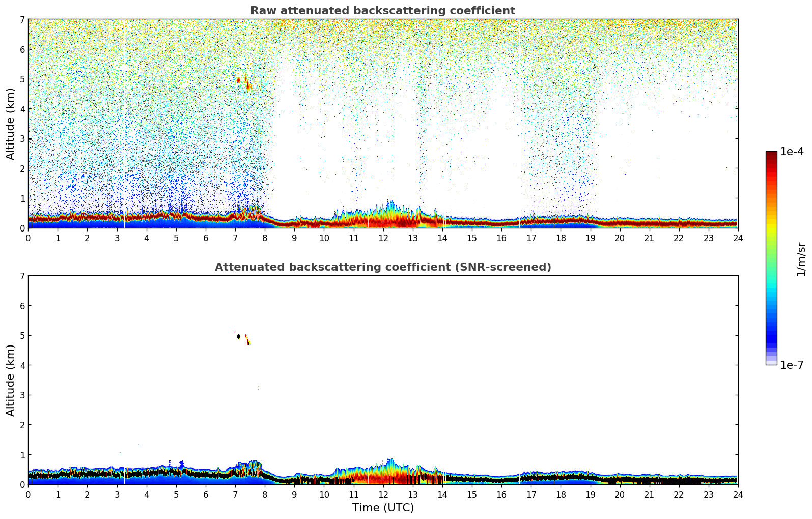Pick the yellow band of the colorbar
This screenshot has width=812, height=519.
tap(771, 224)
